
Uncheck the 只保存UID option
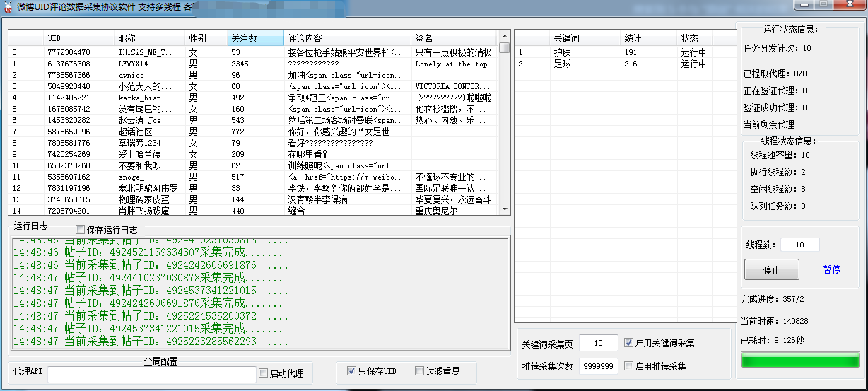tap(351, 371)
